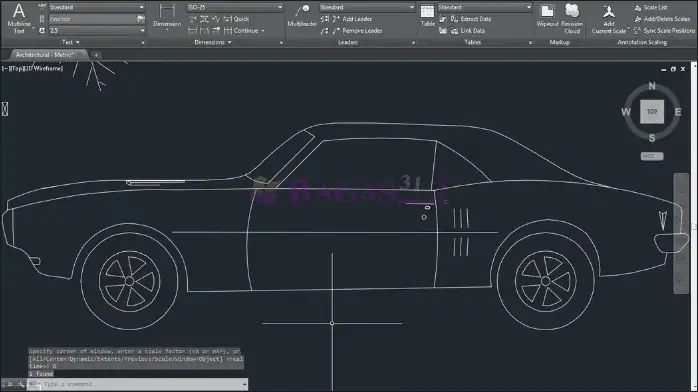Open the Dimensions panel dialog launcher arrow
Image resolution: width=698 pixels, height=392 pixels.
281,43
